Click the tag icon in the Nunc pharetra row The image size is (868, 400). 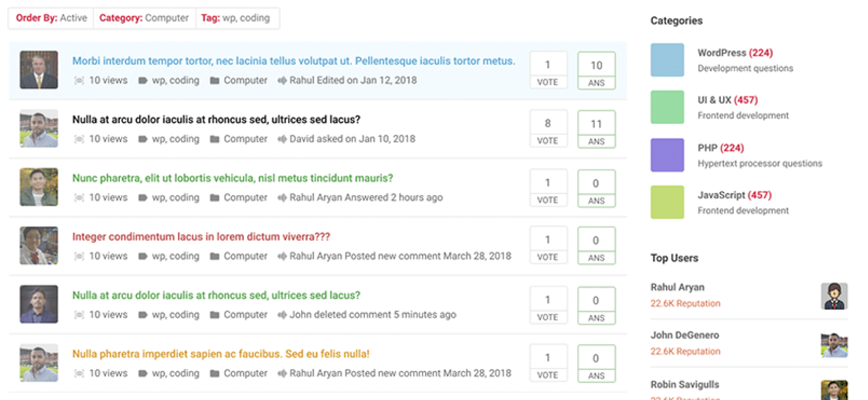tap(143, 198)
